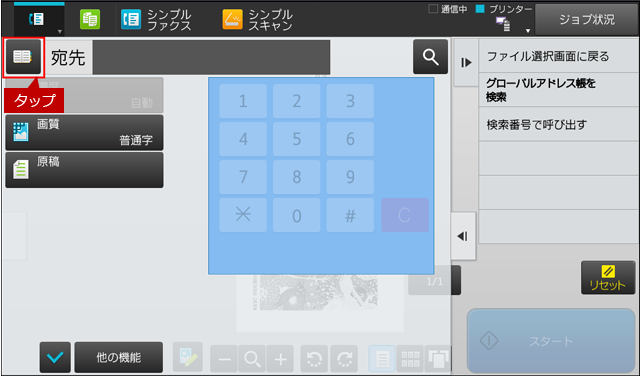This screenshot has height=376, width=640.
Task: Tap keypad number 5
Action: [x=297, y=139]
